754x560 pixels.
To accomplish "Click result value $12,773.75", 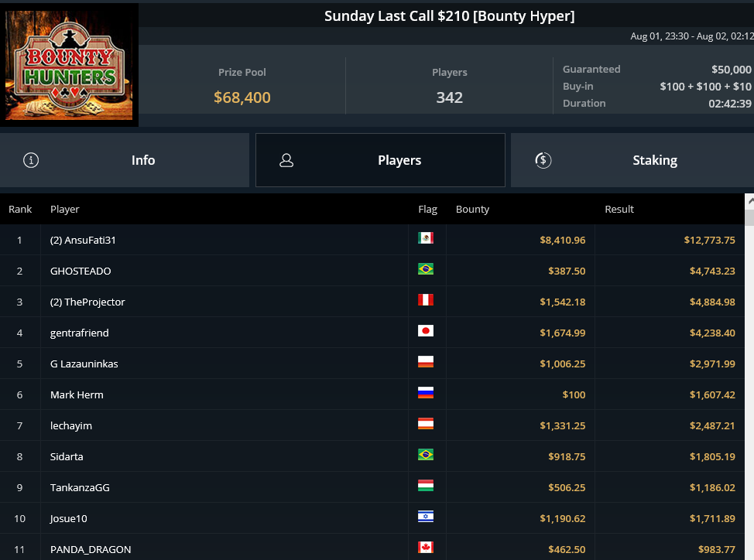I will pos(710,240).
